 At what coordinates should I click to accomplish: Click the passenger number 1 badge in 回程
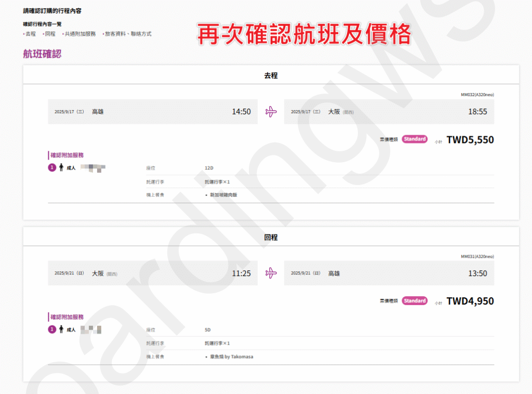(52, 329)
